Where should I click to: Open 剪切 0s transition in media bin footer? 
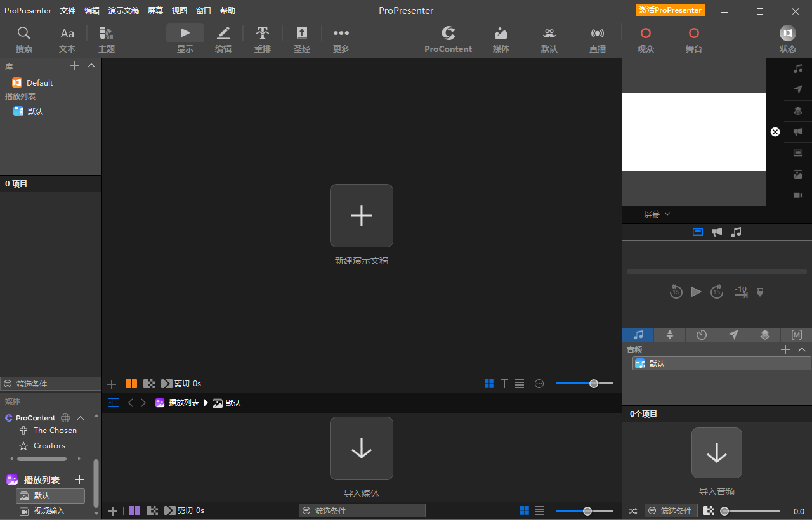(185, 510)
